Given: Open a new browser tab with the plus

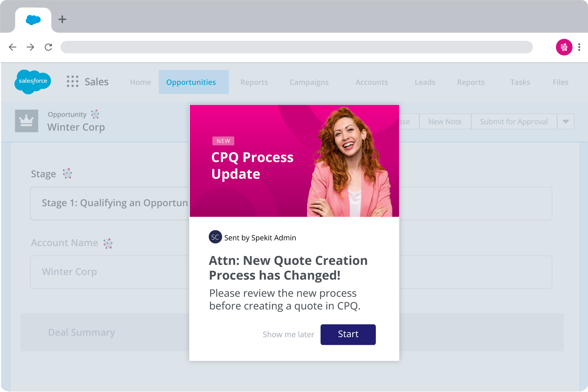Looking at the screenshot, I should 62,19.
